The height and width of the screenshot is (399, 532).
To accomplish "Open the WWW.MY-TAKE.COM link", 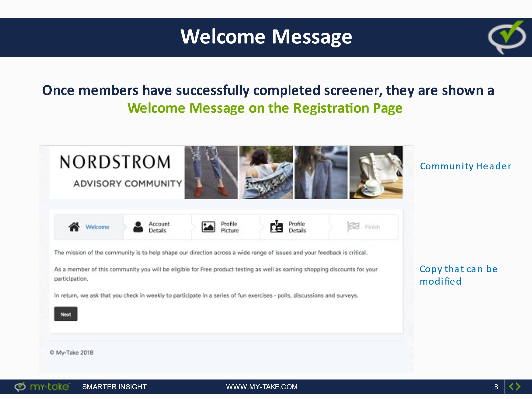I will [x=262, y=387].
